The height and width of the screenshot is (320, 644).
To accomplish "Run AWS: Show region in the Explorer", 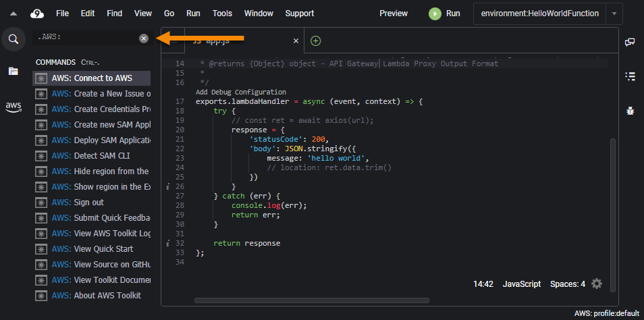I will tap(92, 187).
